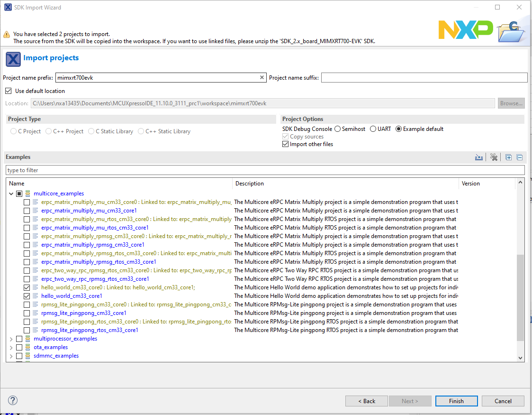Expand the multiprocessor_examples node

(x=11, y=339)
